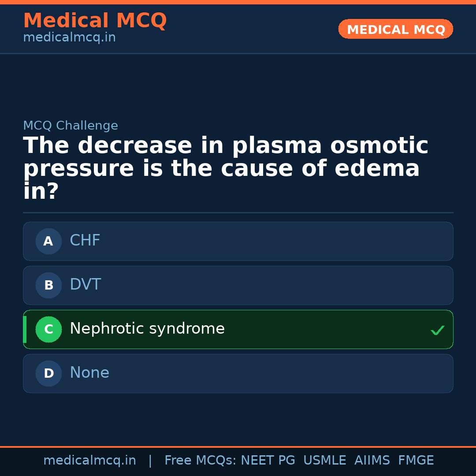Click USMLE in the footer
This screenshot has height=476, width=476.
point(324,461)
